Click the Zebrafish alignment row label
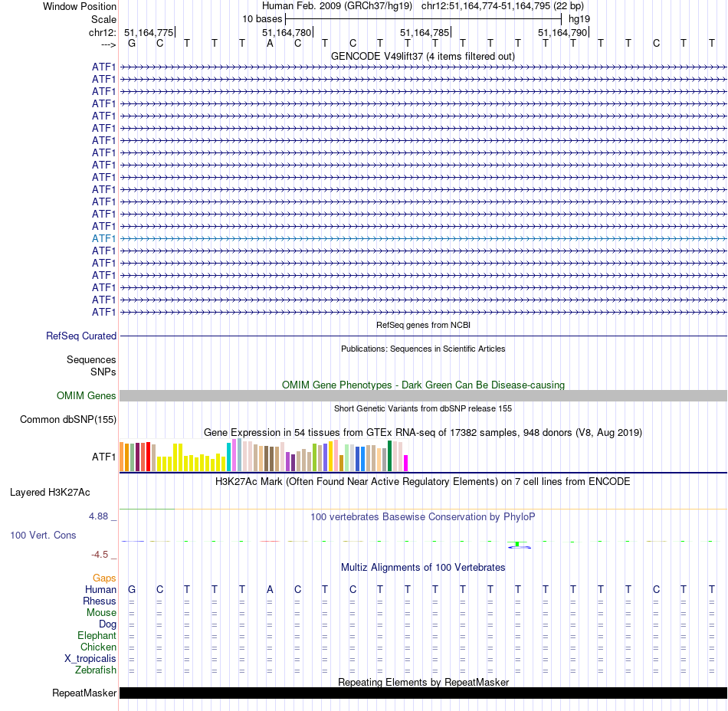 [x=96, y=670]
